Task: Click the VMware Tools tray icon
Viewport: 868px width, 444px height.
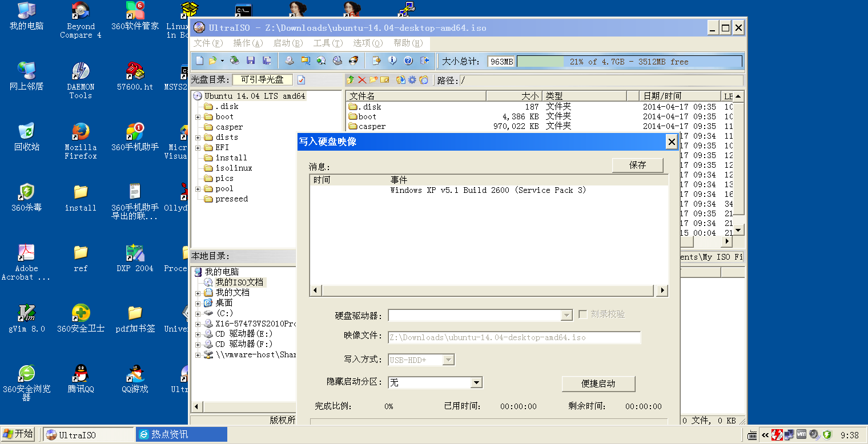Action: pos(802,435)
